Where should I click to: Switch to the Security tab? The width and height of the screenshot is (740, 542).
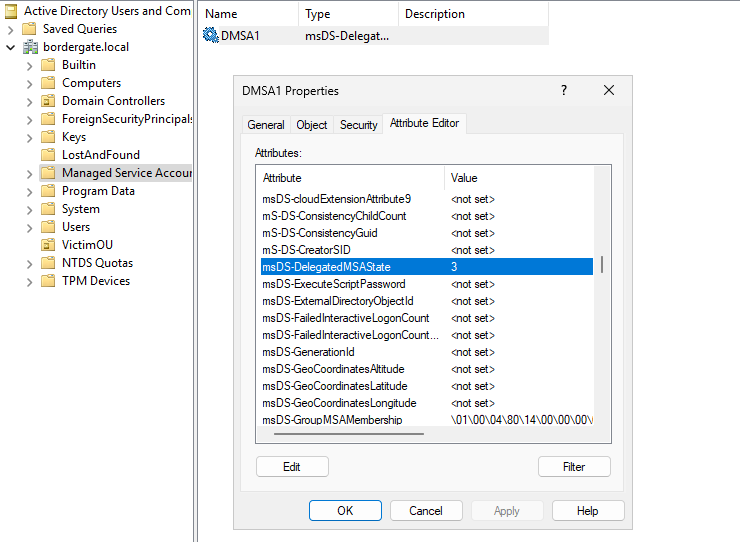pyautogui.click(x=358, y=125)
